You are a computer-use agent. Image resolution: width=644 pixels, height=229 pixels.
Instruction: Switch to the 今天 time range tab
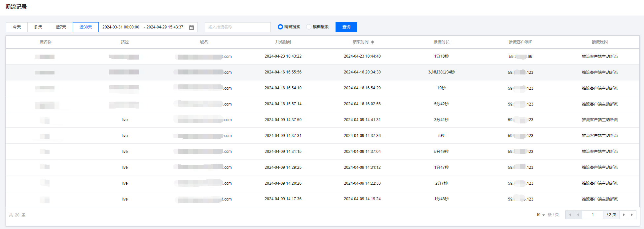pos(17,27)
